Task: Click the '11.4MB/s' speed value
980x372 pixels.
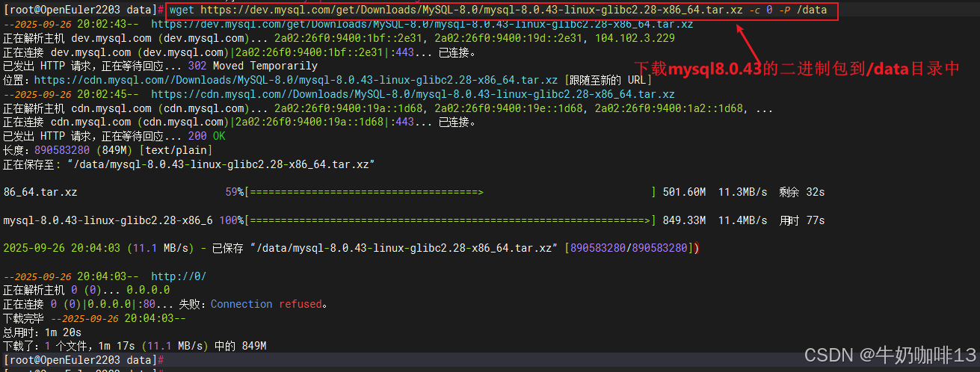Action: coord(742,220)
